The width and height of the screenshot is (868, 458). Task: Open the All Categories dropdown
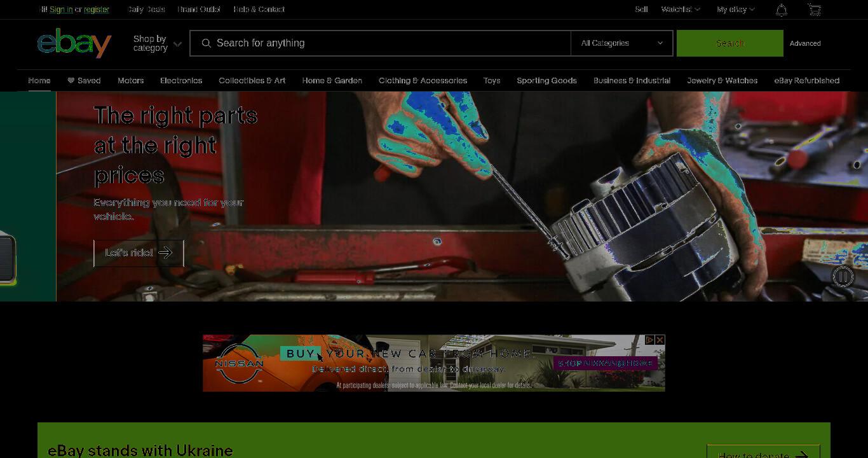pos(621,43)
